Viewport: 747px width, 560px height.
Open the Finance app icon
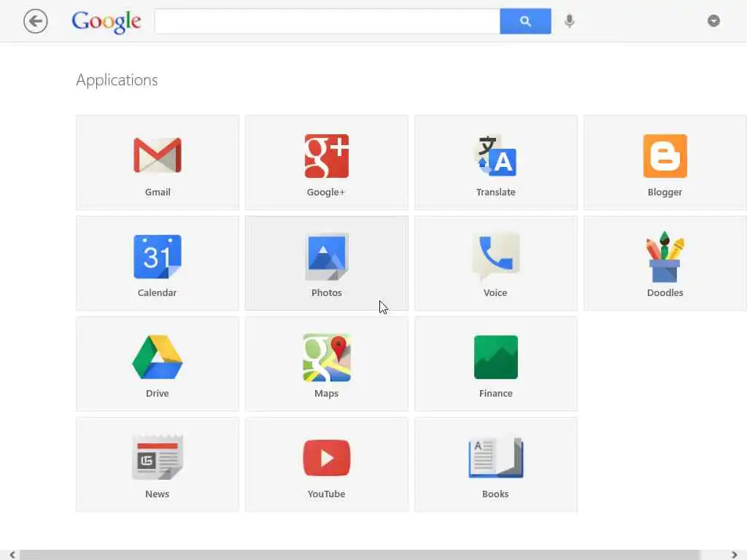[496, 357]
